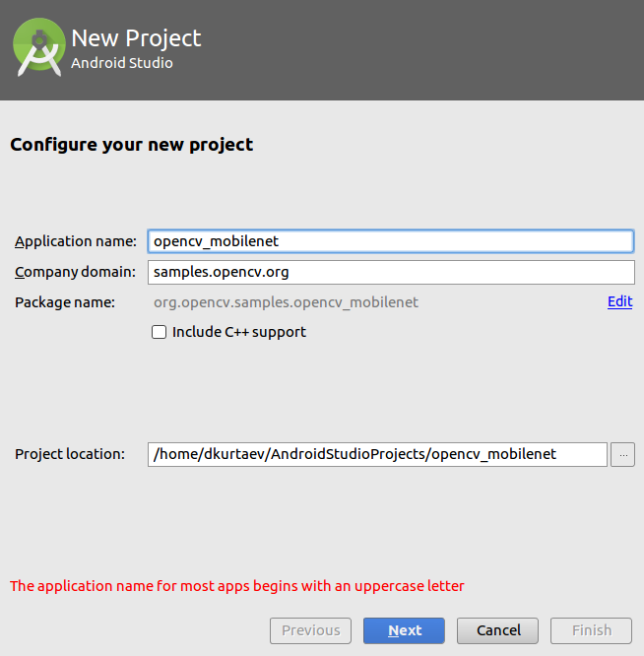
Task: Click the "New Project" header title
Action: point(136,38)
